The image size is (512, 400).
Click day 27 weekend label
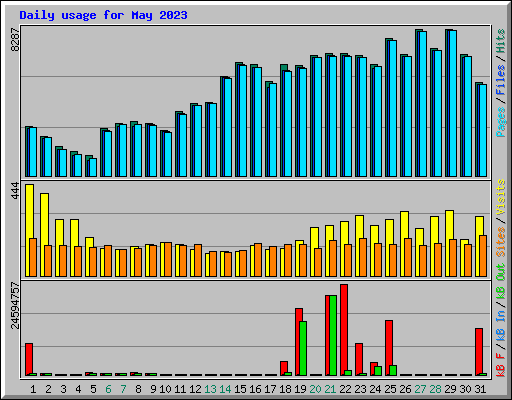tap(420, 389)
